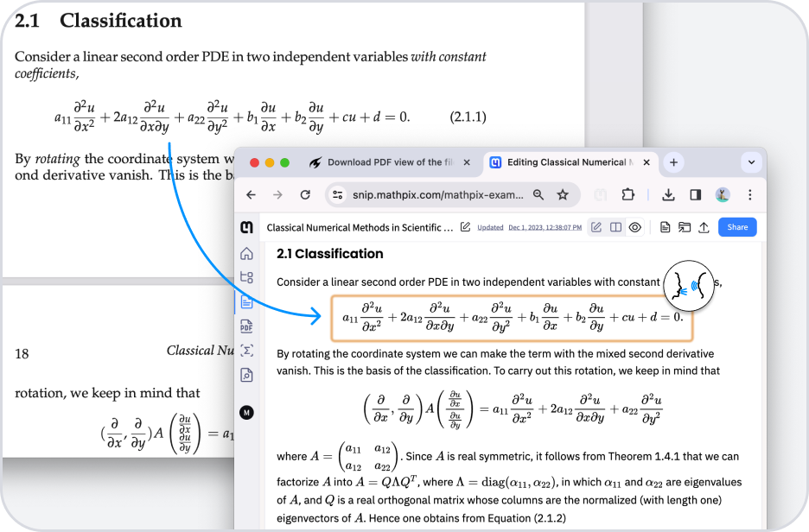Open the document search icon in sidebar
The width and height of the screenshot is (809, 532).
point(246,375)
